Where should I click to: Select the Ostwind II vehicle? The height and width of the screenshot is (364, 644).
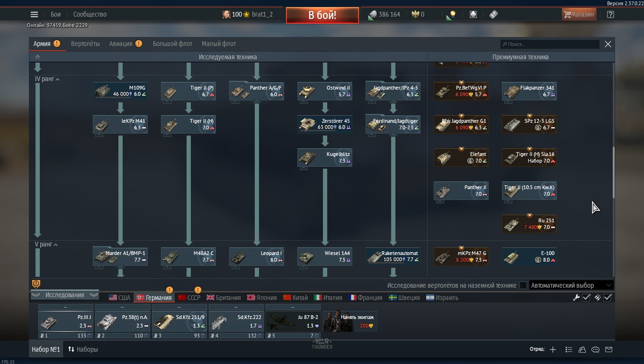click(325, 91)
